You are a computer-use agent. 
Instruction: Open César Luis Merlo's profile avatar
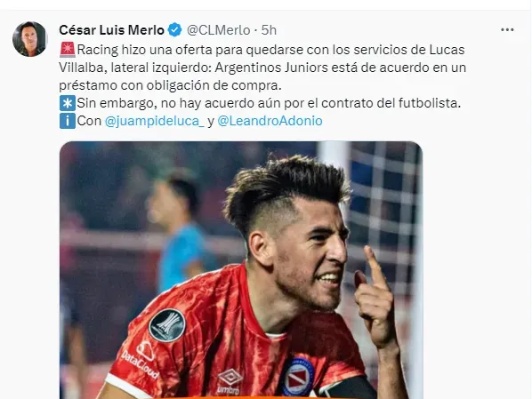click(x=29, y=39)
